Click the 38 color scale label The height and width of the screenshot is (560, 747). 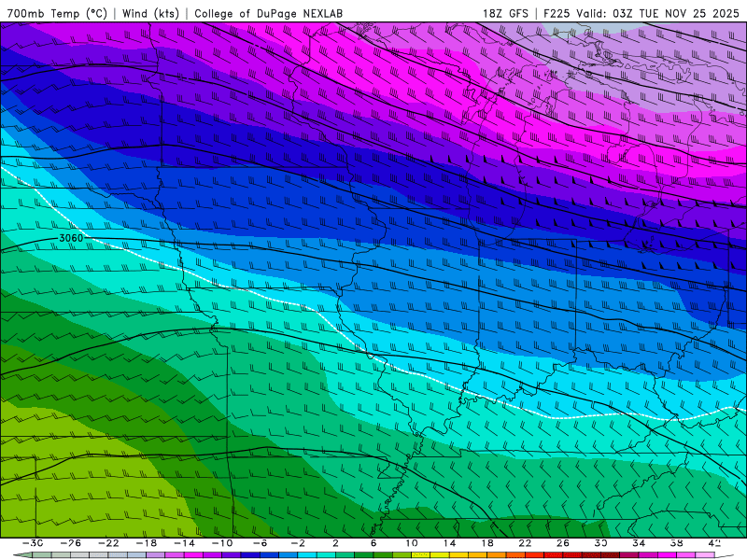pos(676,543)
